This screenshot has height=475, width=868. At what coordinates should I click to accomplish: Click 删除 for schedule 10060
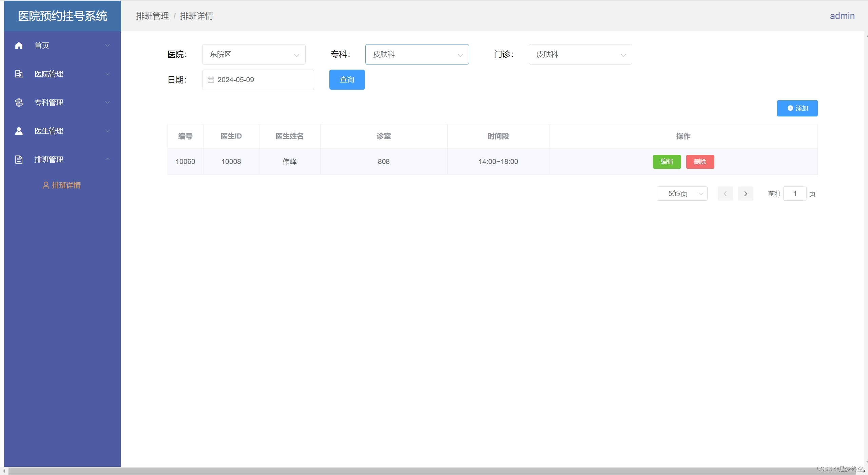700,162
